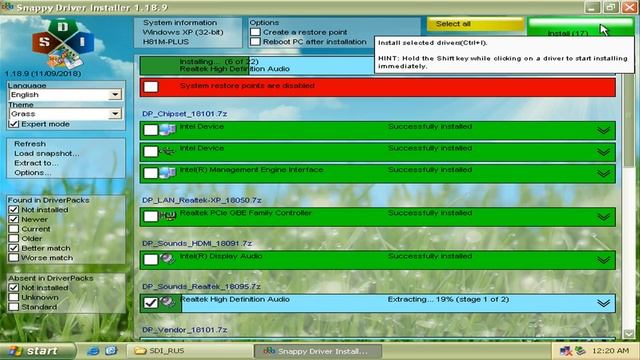The height and width of the screenshot is (360, 640).
Task: Click the Select all button
Action: click(x=475, y=24)
